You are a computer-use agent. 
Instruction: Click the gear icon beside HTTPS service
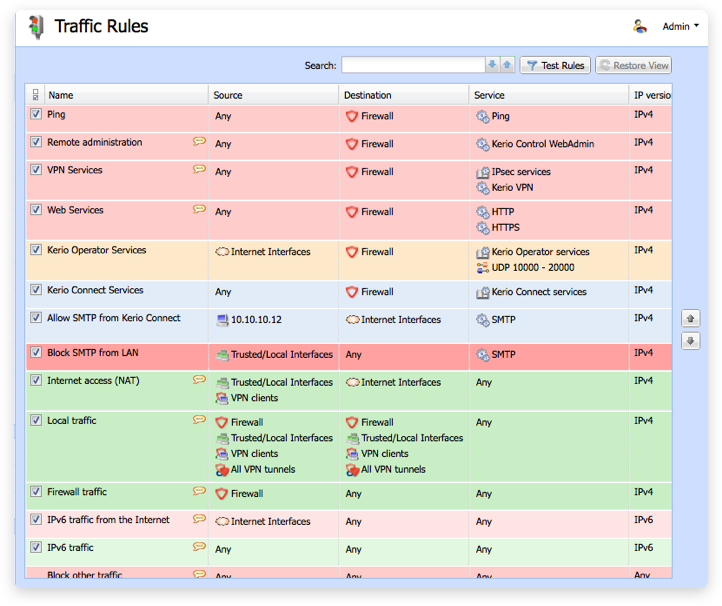pos(483,228)
